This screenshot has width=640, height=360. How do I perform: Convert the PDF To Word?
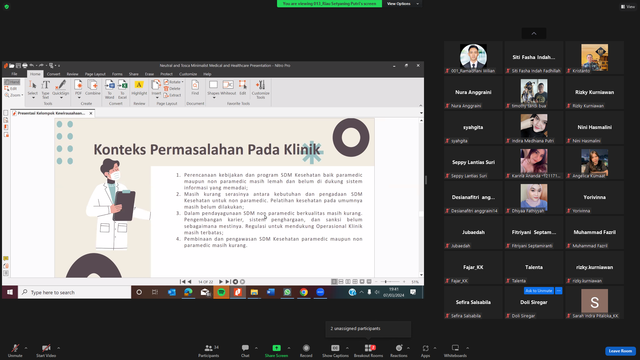[109, 89]
